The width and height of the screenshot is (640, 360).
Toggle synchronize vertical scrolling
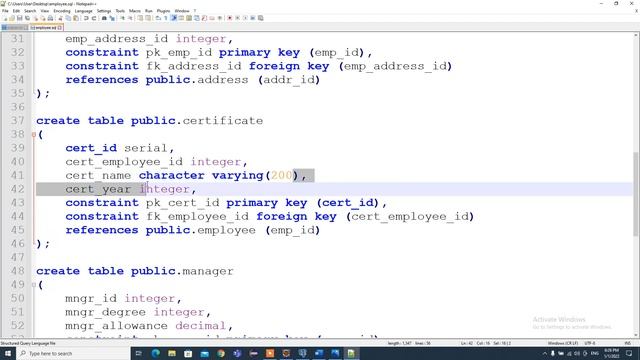point(140,18)
